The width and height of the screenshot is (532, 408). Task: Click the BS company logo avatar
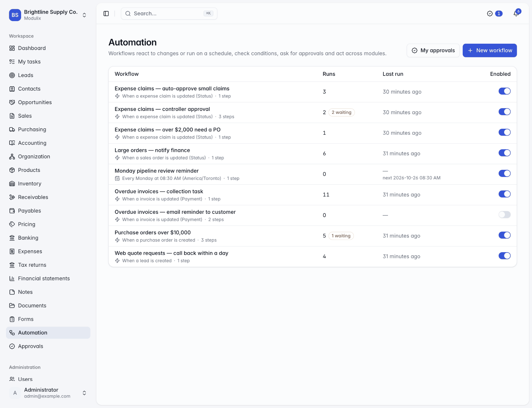coord(15,15)
